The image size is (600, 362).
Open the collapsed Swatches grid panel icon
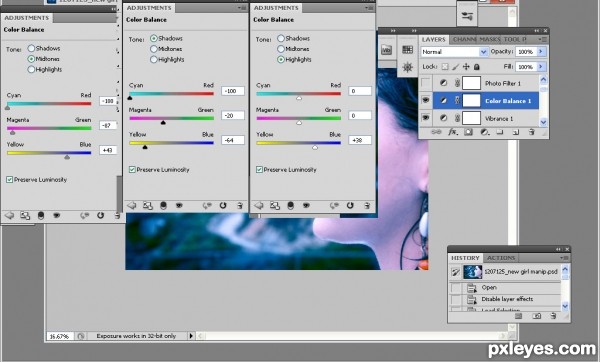point(408,49)
